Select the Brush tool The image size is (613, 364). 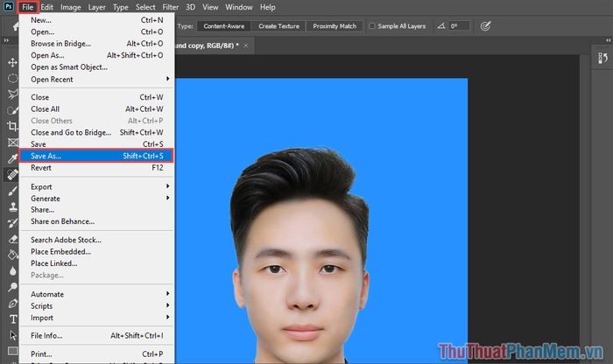[12, 191]
